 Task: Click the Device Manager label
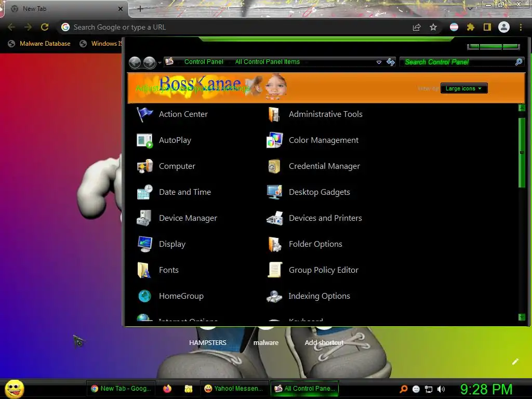point(188,218)
